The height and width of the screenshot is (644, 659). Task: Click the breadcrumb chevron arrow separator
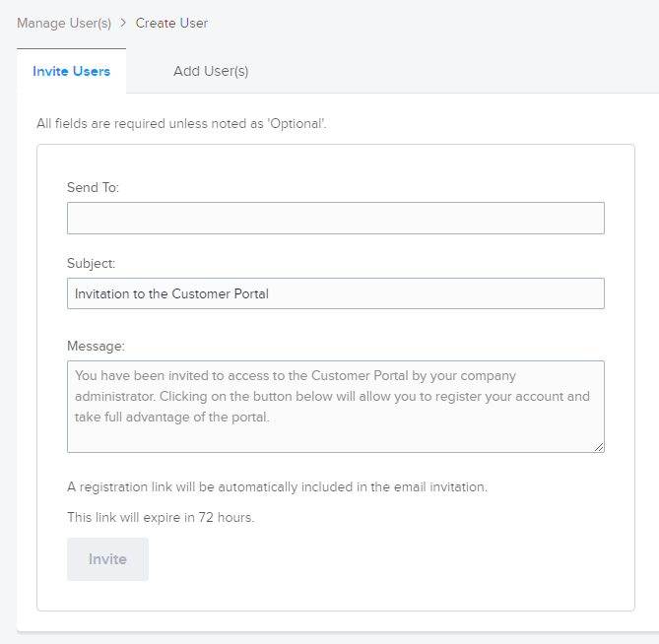coord(123,23)
